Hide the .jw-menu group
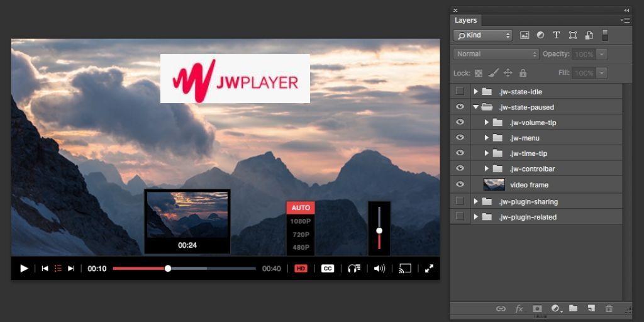 coord(460,138)
